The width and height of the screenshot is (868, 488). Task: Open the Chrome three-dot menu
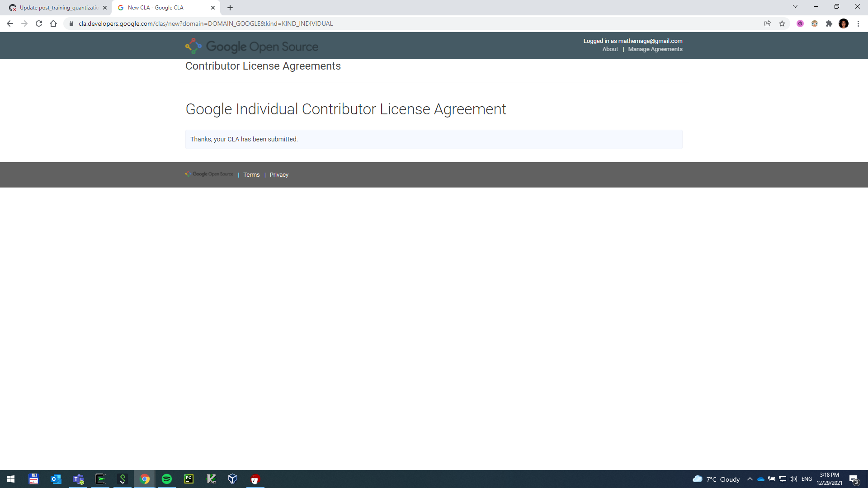coord(858,23)
